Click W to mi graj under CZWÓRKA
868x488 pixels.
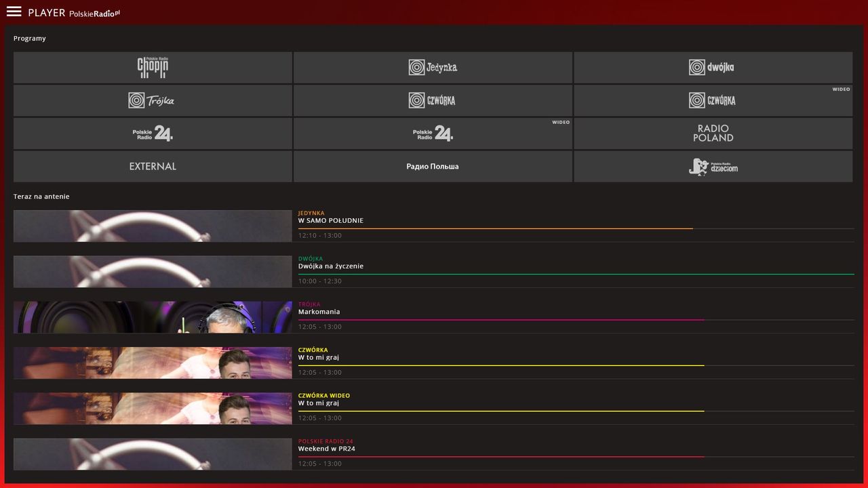tap(319, 357)
